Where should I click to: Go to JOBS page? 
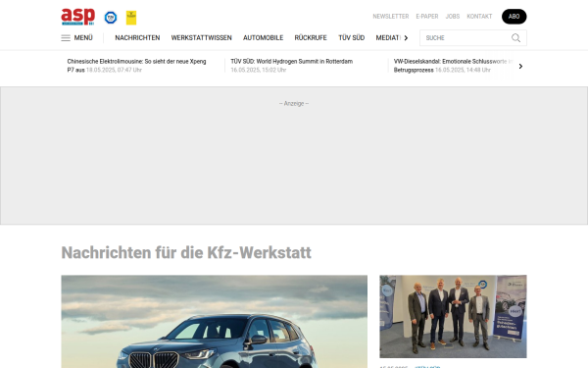[x=452, y=17]
